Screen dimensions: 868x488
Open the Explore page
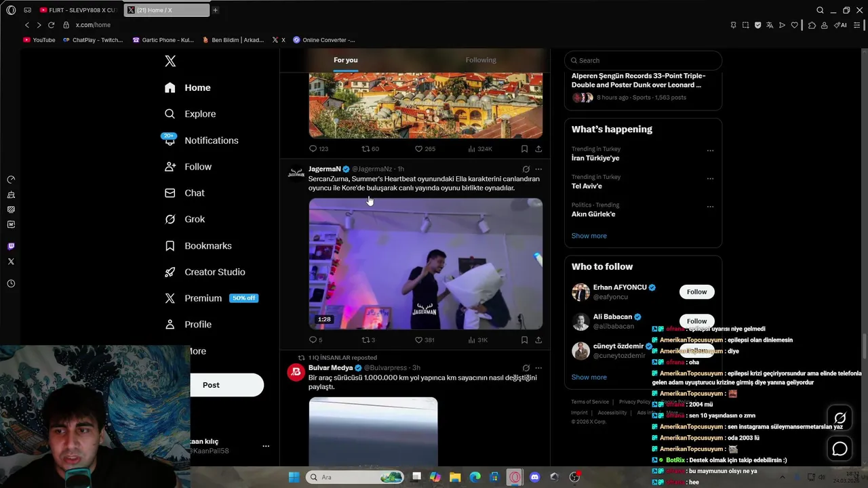(191, 114)
